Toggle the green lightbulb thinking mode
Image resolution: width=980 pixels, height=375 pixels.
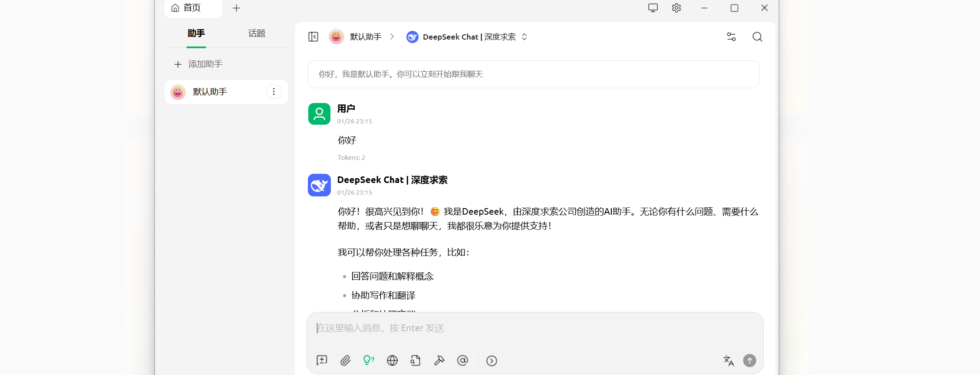[x=368, y=360]
